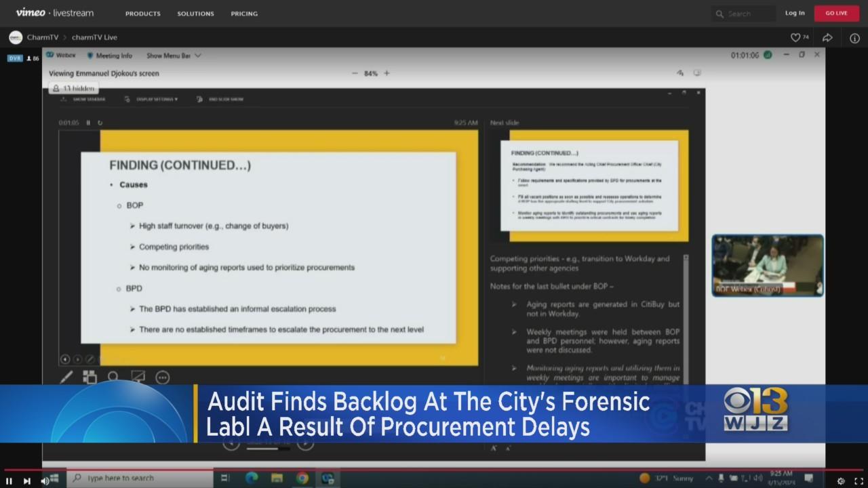Image resolution: width=868 pixels, height=488 pixels.
Task: Pause the Vimeo livestream playback
Action: pyautogui.click(x=9, y=481)
